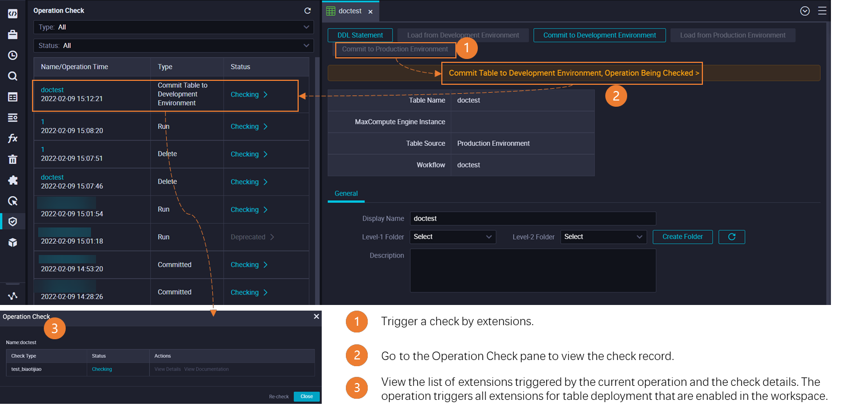Expand Checking status for doctest Delete row
This screenshot has height=410, width=868.
tap(249, 182)
